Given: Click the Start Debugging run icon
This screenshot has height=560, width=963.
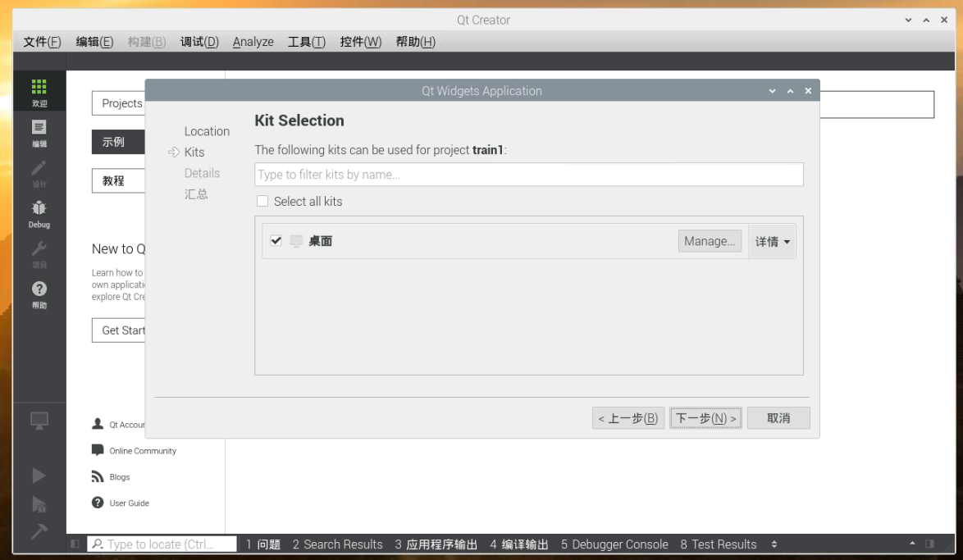Looking at the screenshot, I should point(39,504).
